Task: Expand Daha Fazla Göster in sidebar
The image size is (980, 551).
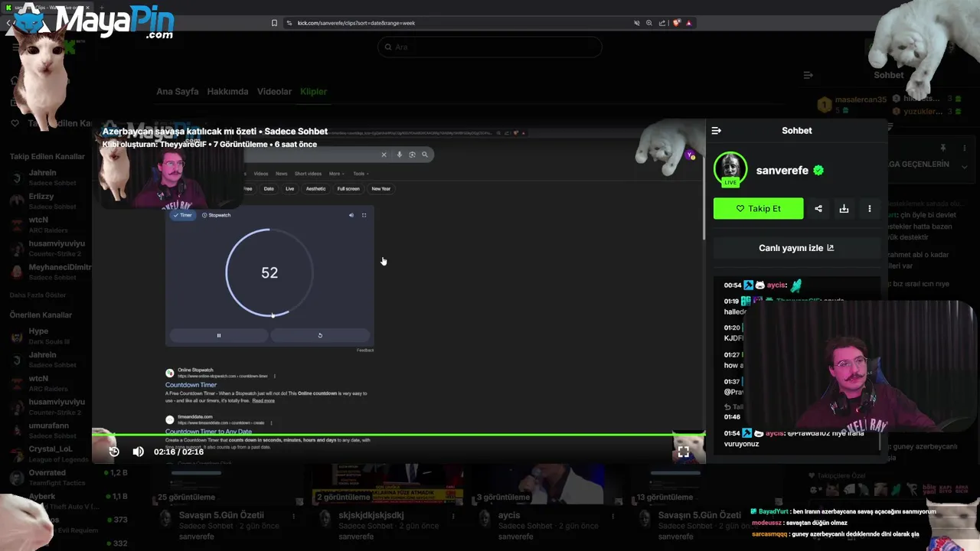Action: click(x=38, y=295)
